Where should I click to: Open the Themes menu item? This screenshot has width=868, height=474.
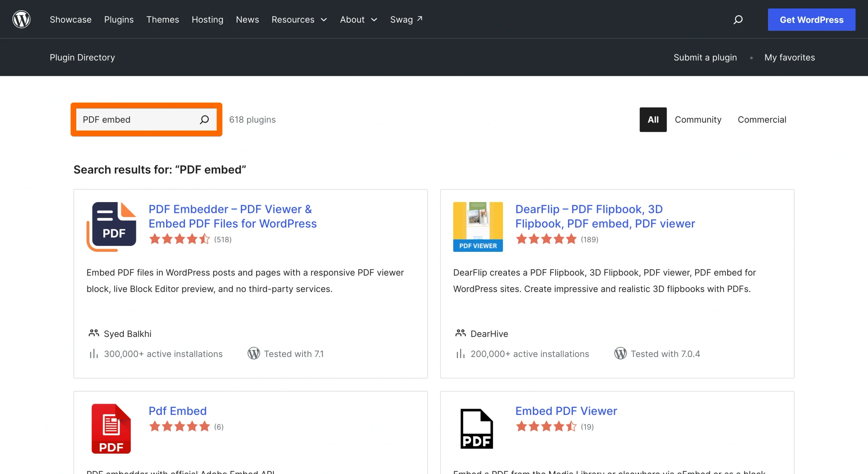coord(162,20)
